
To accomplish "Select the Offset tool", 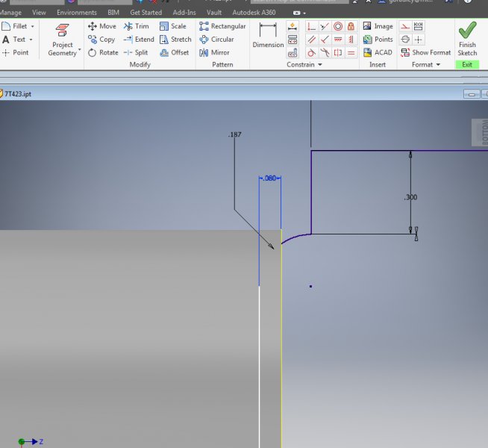I will 175,52.
